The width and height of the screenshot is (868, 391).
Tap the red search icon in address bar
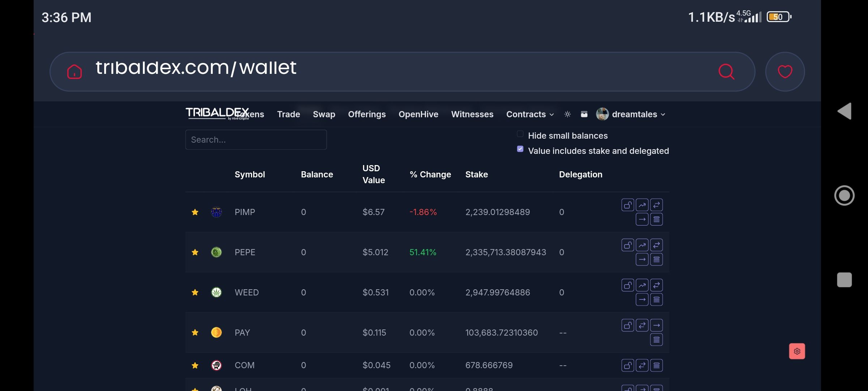coord(726,72)
